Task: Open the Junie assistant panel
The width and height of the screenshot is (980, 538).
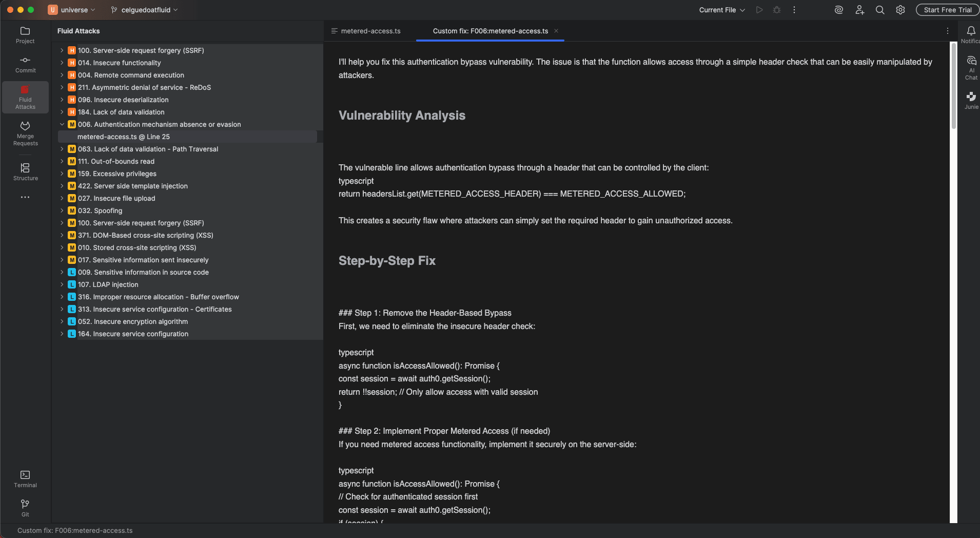Action: pos(971,101)
